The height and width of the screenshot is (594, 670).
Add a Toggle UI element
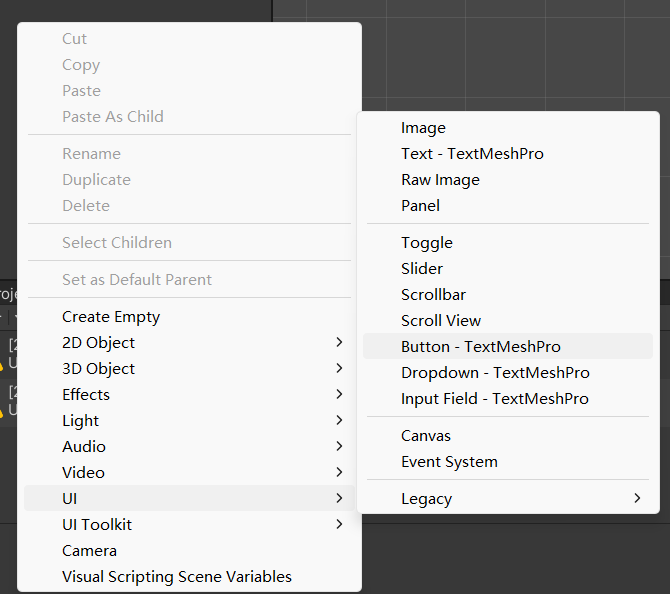tap(427, 243)
